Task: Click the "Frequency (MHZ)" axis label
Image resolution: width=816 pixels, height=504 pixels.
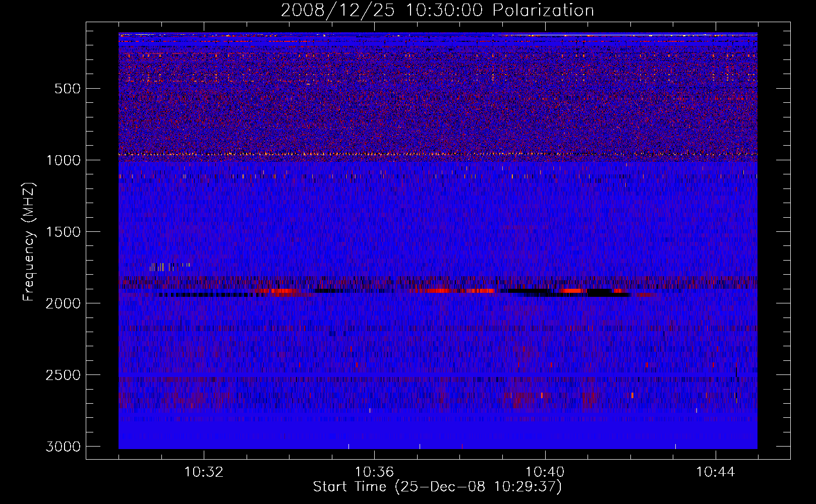Action: click(x=29, y=242)
